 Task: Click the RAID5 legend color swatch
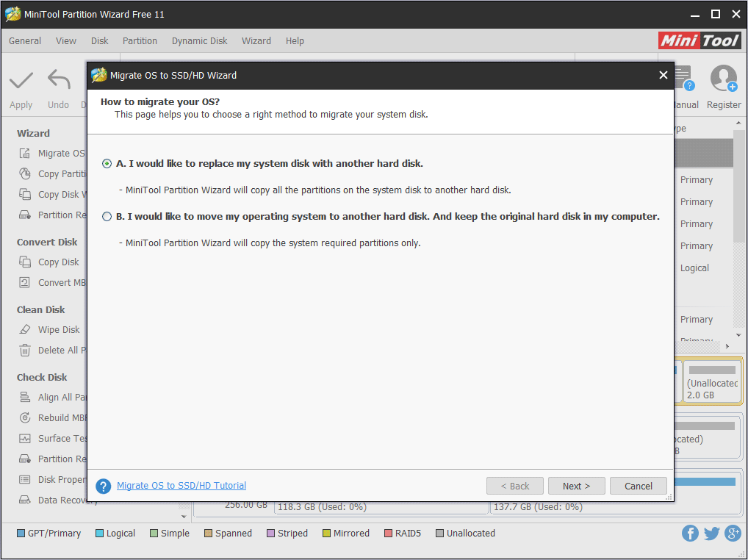click(x=388, y=534)
